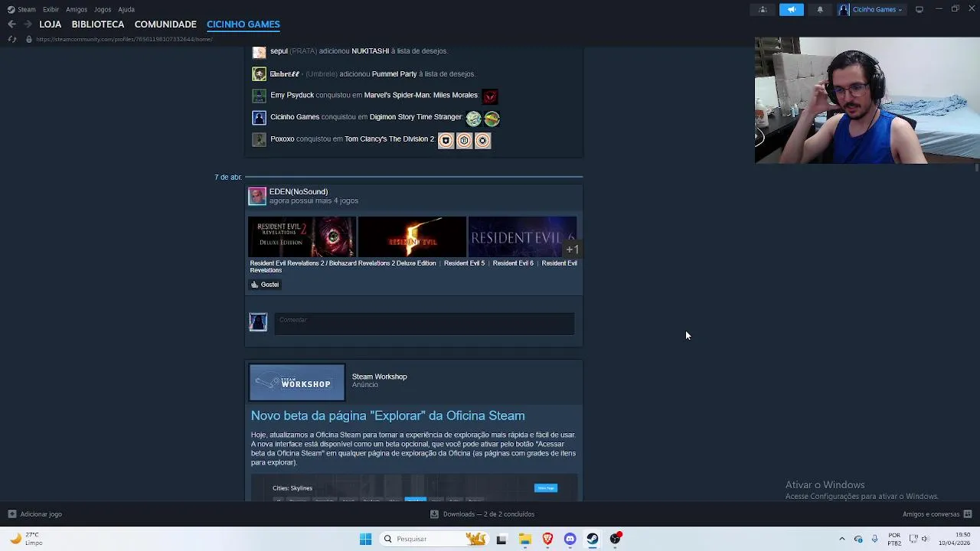
Task: Reload the page with refresh icon
Action: tap(11, 39)
